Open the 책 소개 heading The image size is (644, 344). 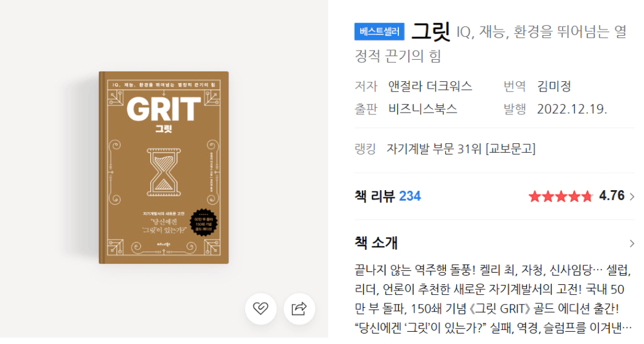coord(376,243)
